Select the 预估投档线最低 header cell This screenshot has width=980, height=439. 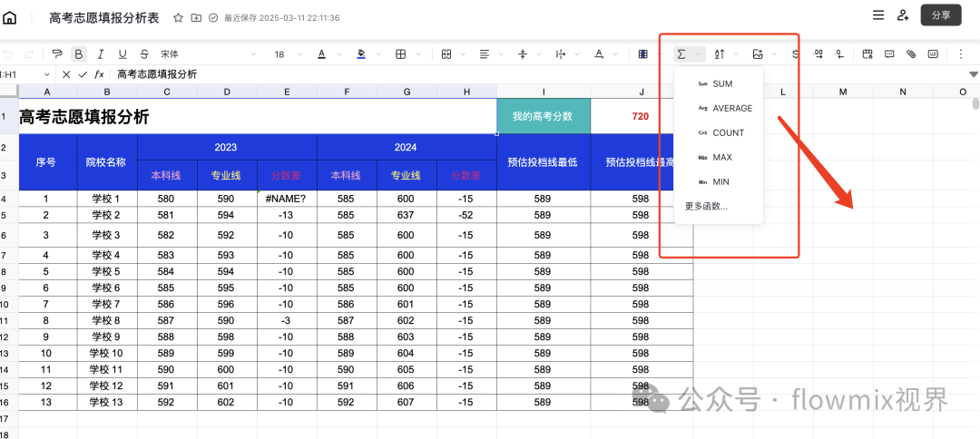[544, 162]
